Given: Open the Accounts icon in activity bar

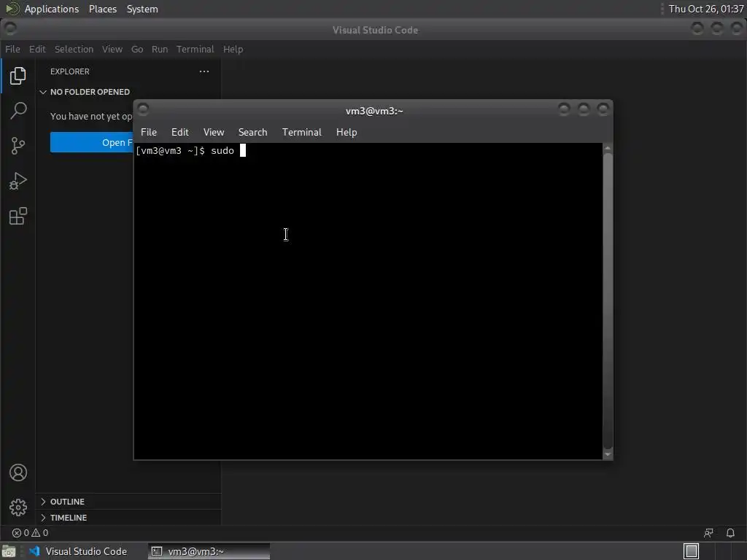Looking at the screenshot, I should pos(18,472).
